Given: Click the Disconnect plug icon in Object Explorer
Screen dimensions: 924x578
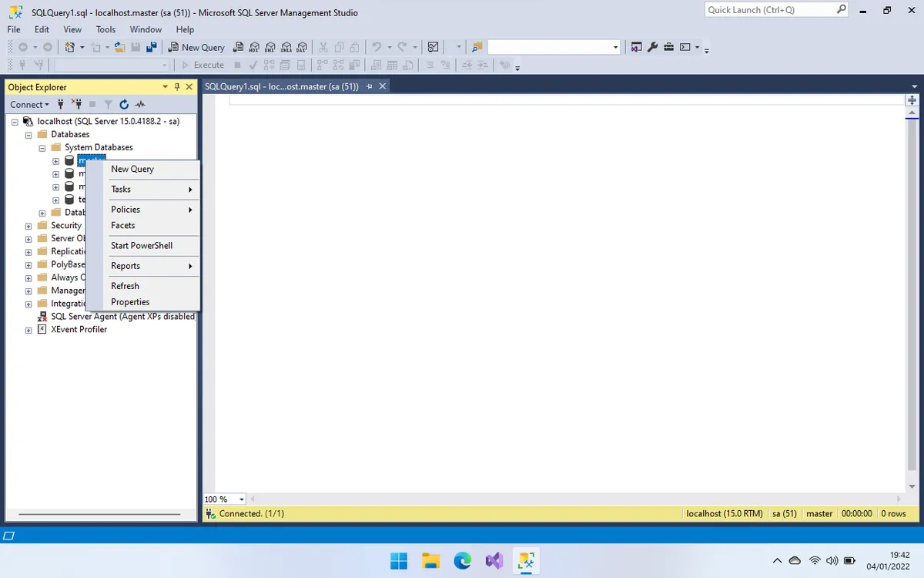Looking at the screenshot, I should (x=76, y=104).
